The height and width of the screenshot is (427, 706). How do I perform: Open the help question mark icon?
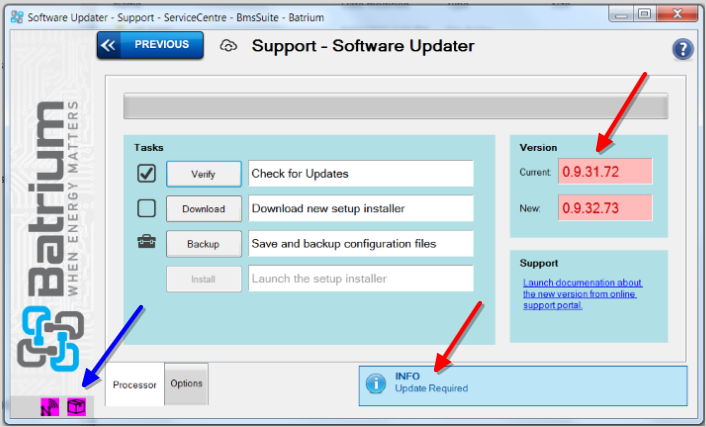[683, 49]
